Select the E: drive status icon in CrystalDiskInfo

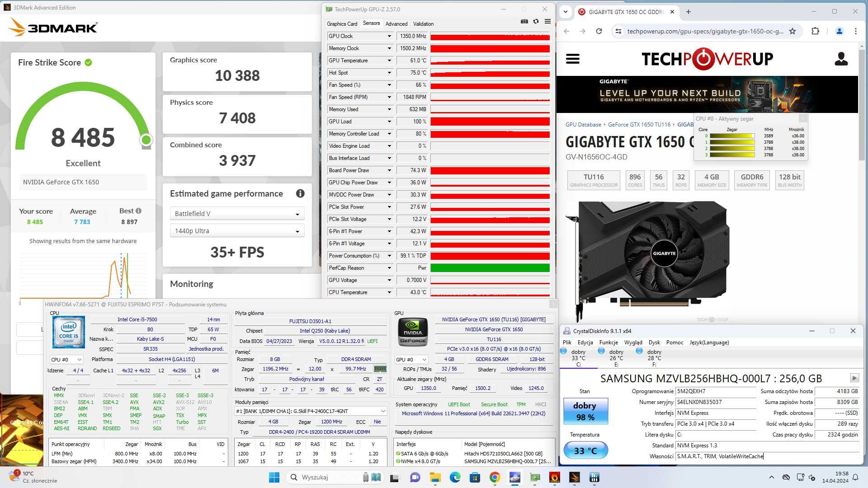[x=601, y=351]
